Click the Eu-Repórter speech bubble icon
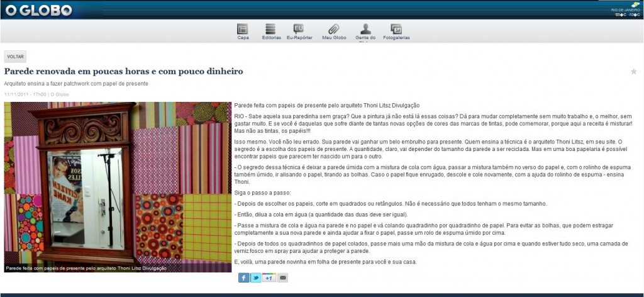The image size is (644, 297). (299, 29)
